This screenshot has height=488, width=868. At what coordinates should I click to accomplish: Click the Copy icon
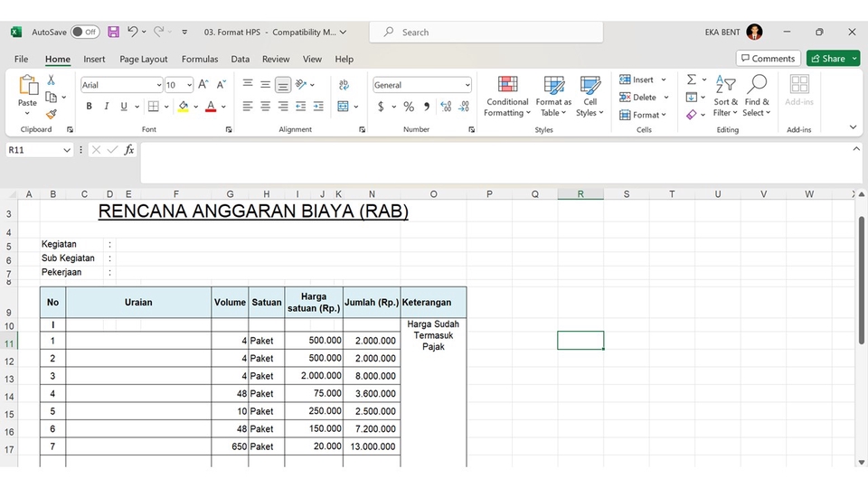point(51,98)
